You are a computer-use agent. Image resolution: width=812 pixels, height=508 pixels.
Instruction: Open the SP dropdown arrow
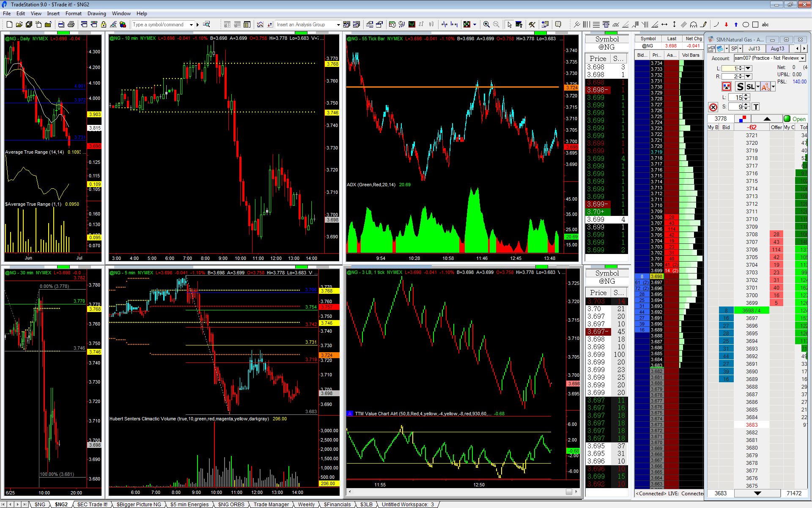[x=740, y=49]
